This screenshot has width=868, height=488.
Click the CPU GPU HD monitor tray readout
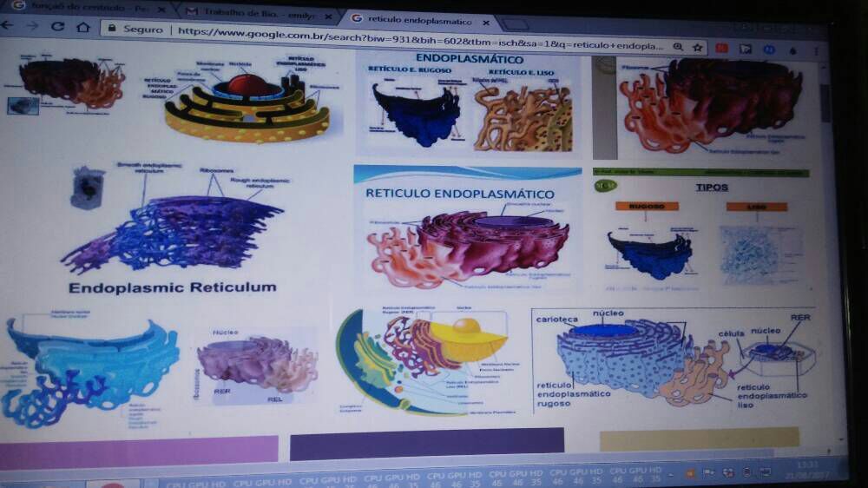point(415,479)
